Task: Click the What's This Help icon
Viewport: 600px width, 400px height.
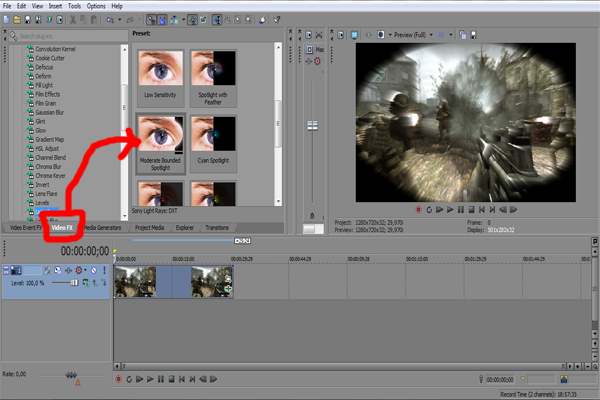Action: coord(277,20)
